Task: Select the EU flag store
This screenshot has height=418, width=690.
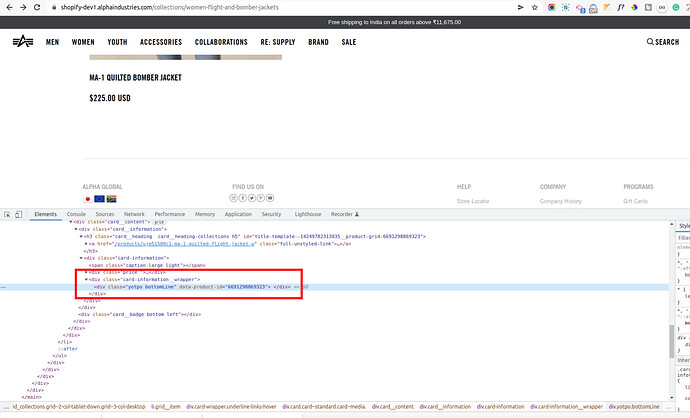Action: 99,199
